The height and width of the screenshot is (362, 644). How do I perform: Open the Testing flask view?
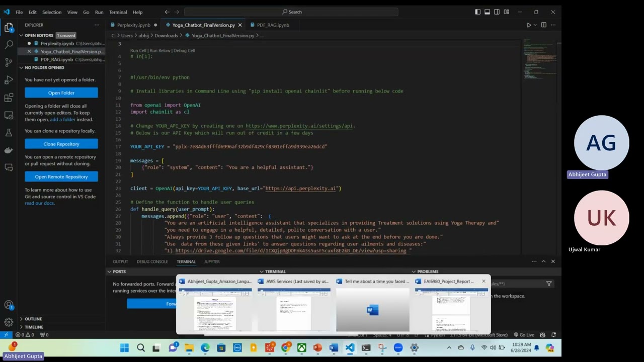point(9,133)
